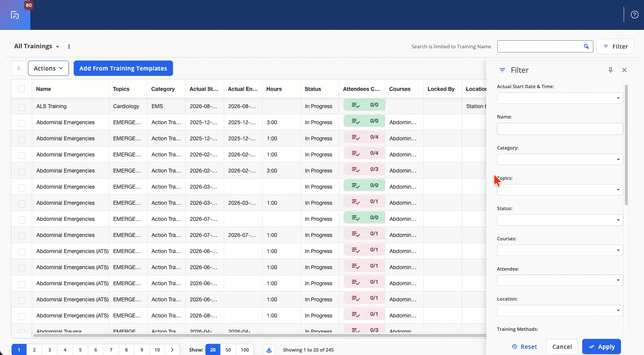
Task: Open the All Trainings view selector
Action: 36,46
